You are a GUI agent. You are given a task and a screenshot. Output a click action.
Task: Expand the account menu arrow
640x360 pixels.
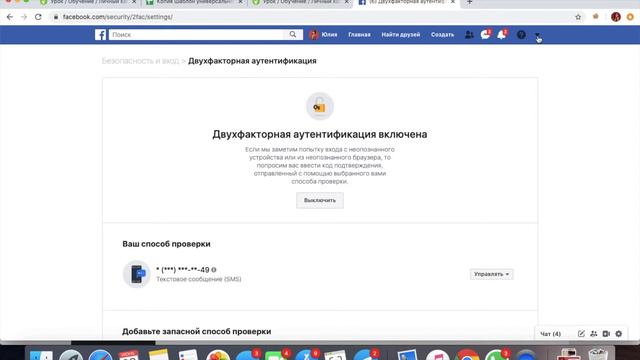point(537,35)
